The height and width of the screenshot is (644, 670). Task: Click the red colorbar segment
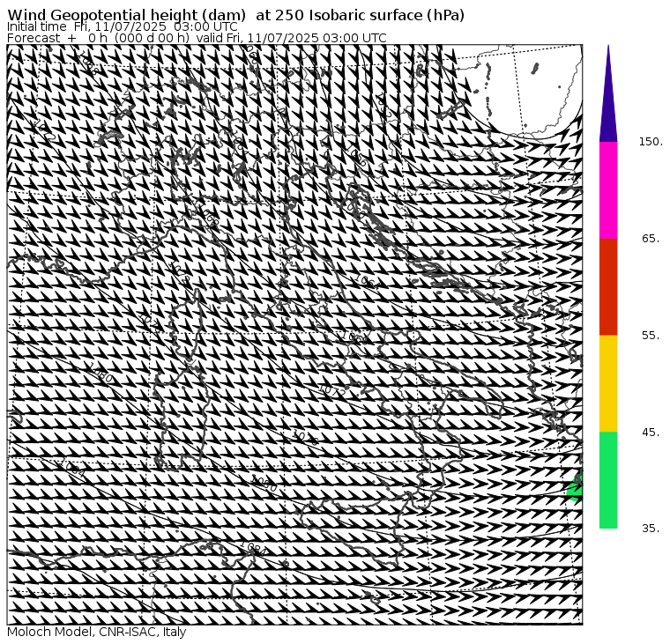point(608,287)
